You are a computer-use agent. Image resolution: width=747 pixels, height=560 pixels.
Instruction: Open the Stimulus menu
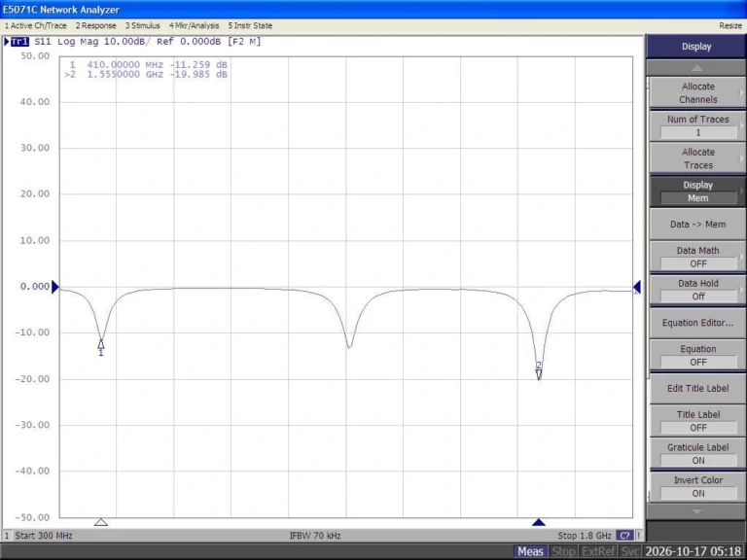pyautogui.click(x=143, y=25)
